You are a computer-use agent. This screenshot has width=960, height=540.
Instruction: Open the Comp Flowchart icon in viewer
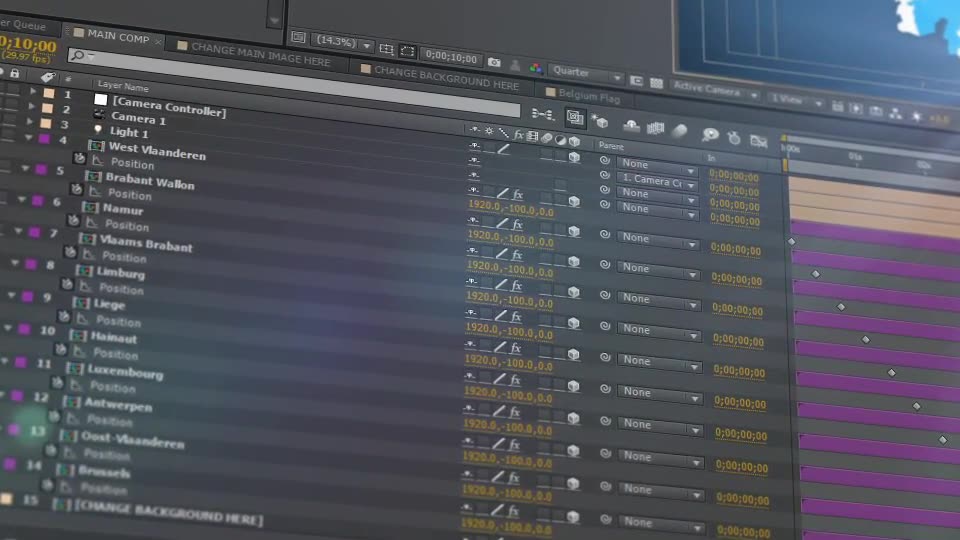point(896,113)
